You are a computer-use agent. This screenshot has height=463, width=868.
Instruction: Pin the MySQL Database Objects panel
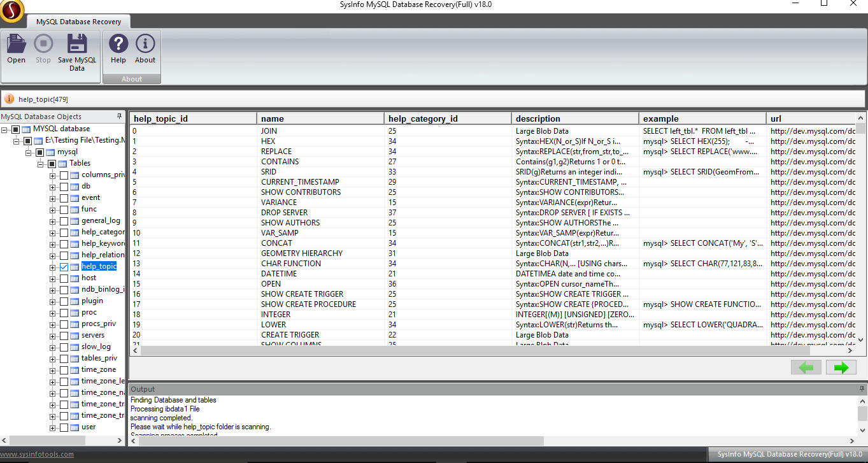pyautogui.click(x=119, y=117)
